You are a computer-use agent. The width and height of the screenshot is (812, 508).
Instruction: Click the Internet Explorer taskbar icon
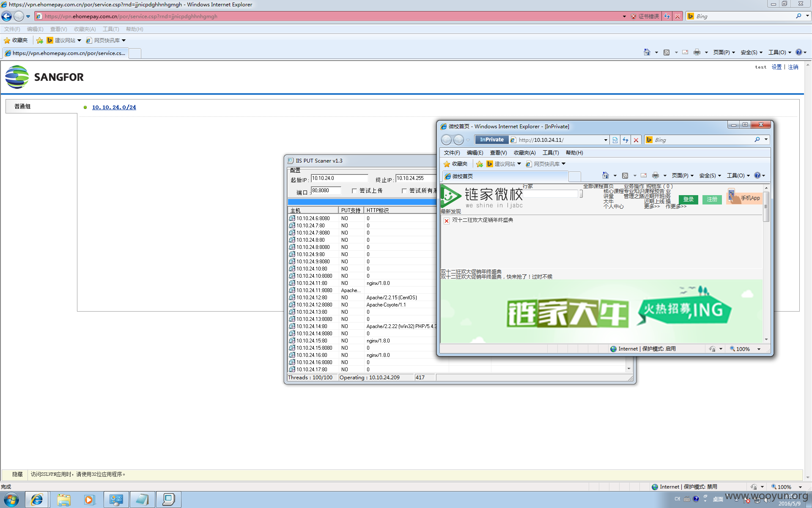[37, 500]
